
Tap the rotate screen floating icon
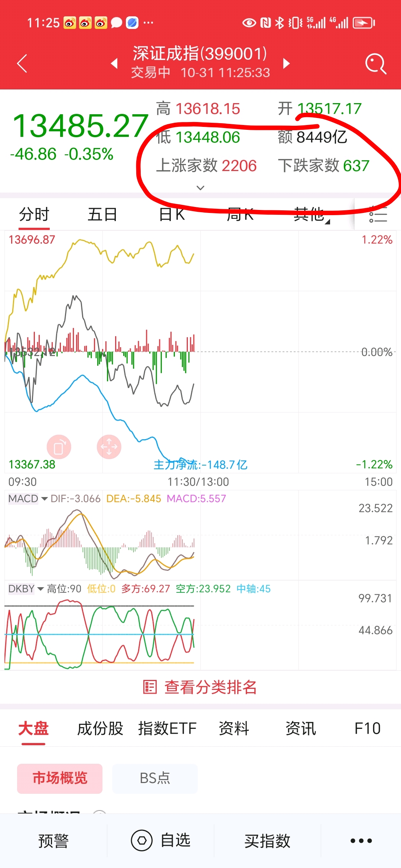(59, 447)
